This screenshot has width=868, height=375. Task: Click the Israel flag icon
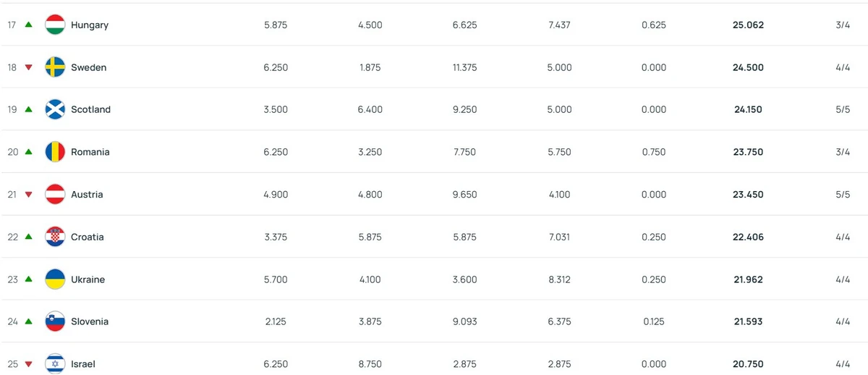click(55, 364)
